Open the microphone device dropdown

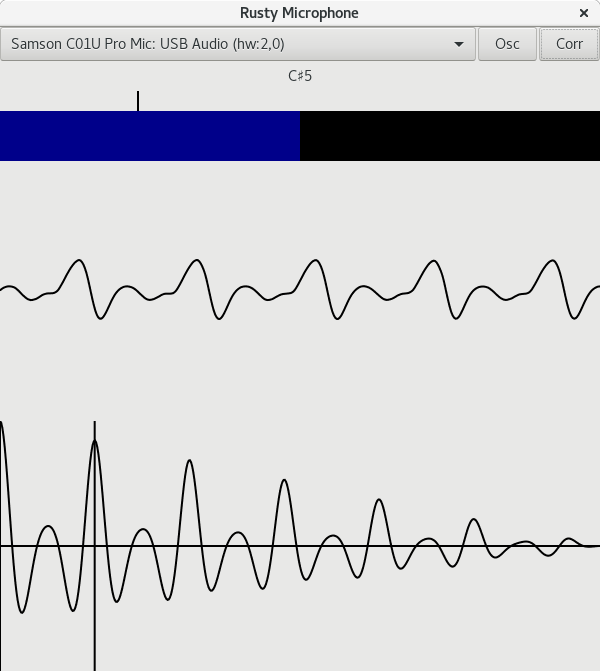point(237,44)
